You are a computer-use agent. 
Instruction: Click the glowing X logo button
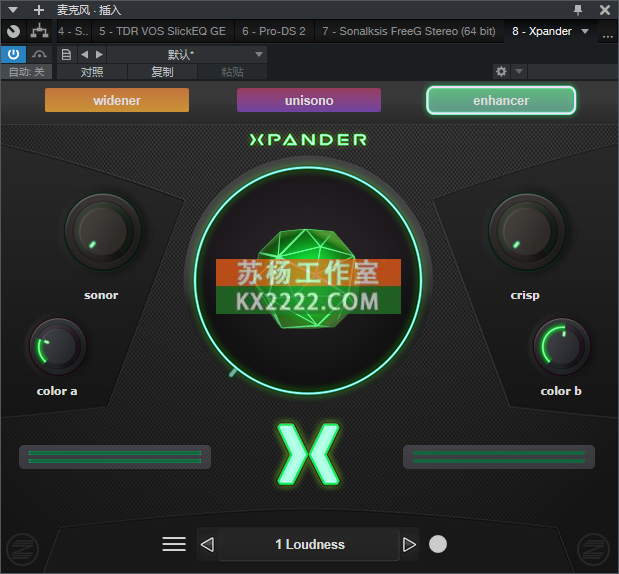(x=308, y=454)
